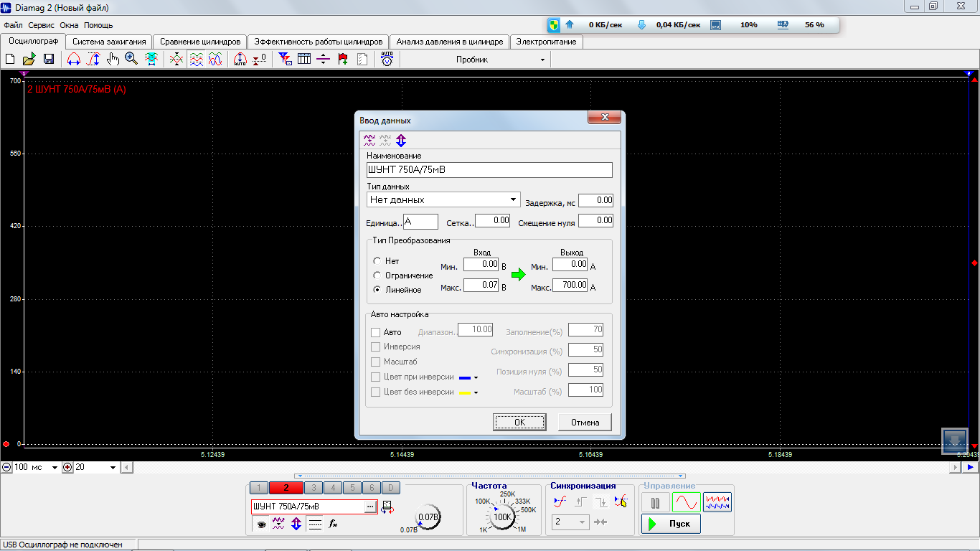Click purple waveform icon in Ввод данных dialog
Screen dimensions: 980x551
click(x=369, y=140)
